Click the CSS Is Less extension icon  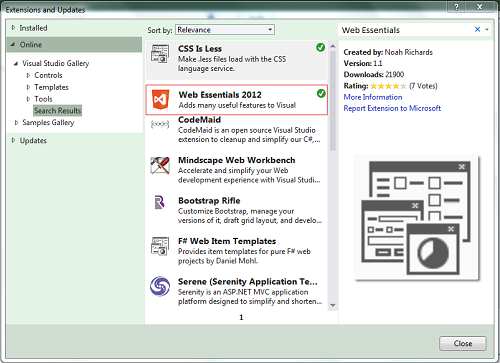pos(160,54)
